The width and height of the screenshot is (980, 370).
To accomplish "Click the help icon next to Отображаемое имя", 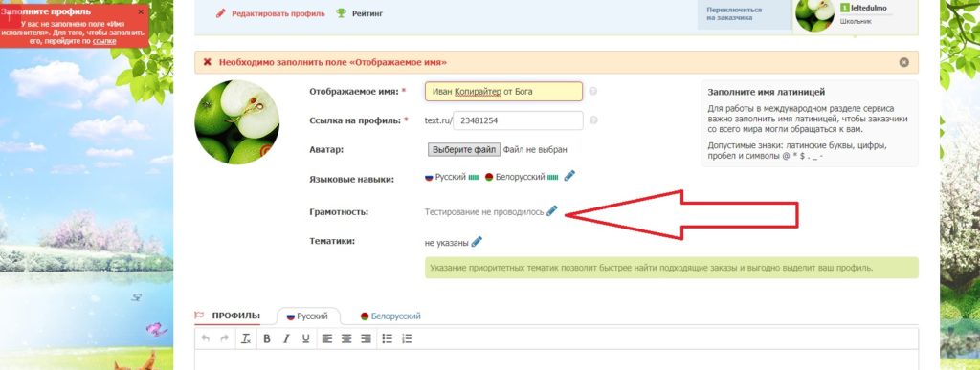I will pos(592,91).
